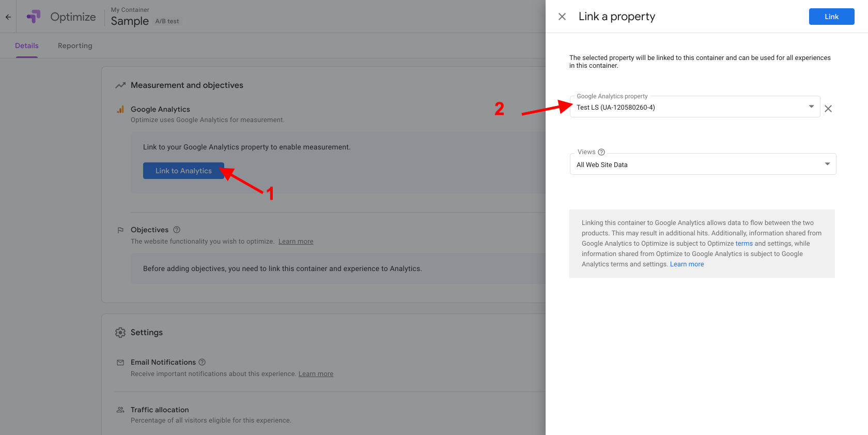Click the Optimize logo icon
This screenshot has height=435, width=868.
(34, 17)
